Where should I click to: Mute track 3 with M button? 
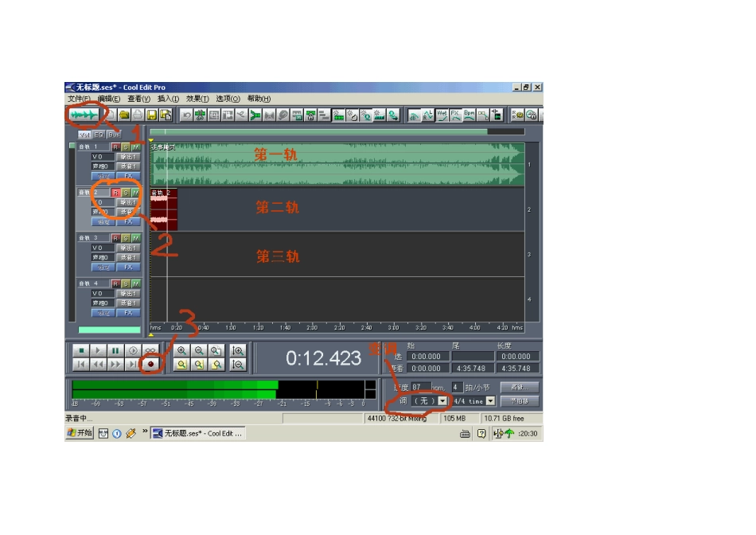(x=136, y=238)
